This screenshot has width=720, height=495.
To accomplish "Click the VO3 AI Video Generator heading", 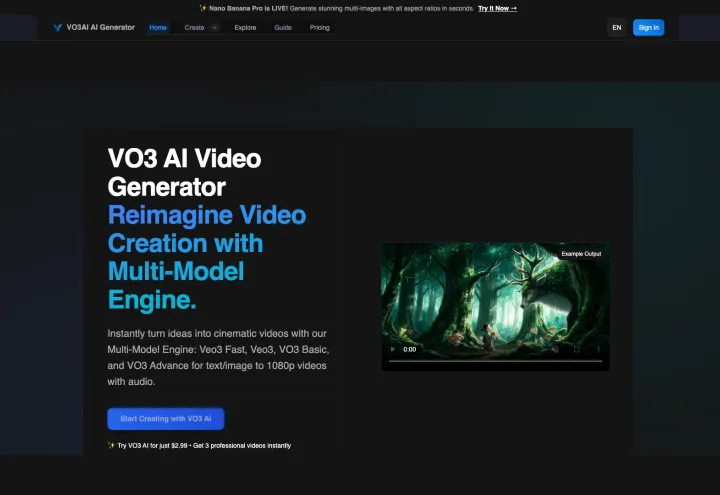I will [x=184, y=173].
